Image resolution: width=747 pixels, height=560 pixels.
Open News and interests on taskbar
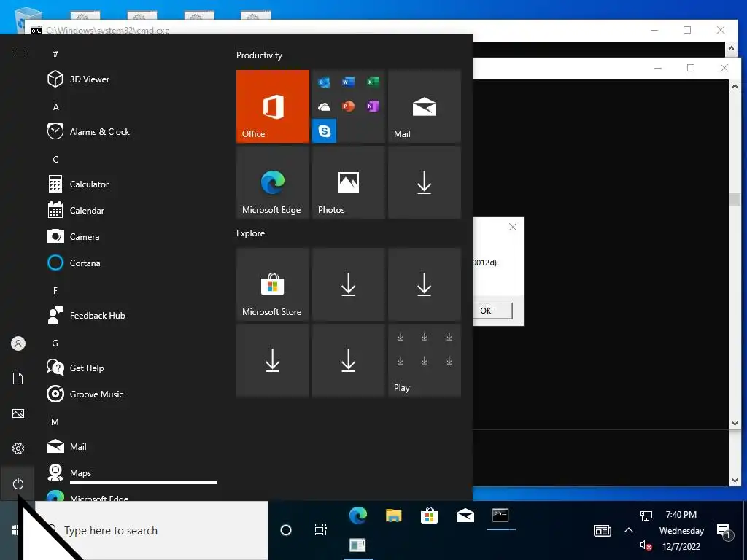click(603, 530)
